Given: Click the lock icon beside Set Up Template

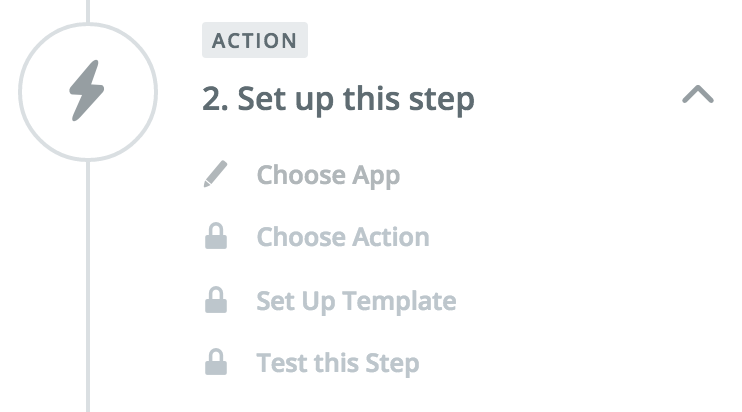Looking at the screenshot, I should click(215, 300).
